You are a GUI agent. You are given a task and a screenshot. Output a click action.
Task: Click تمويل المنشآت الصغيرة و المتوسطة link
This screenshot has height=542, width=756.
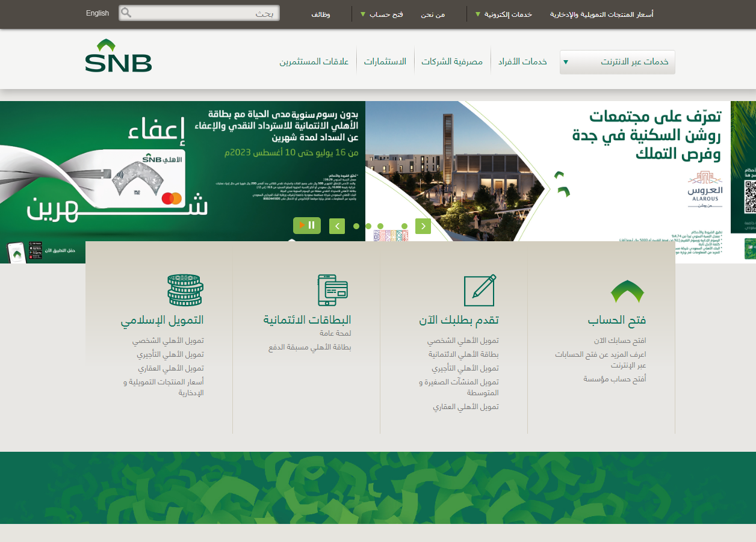pyautogui.click(x=459, y=387)
